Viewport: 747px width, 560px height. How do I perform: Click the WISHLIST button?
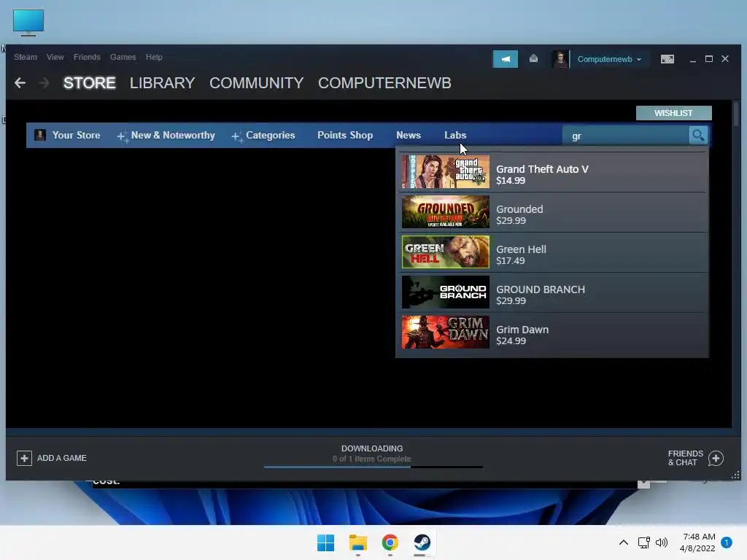point(673,113)
